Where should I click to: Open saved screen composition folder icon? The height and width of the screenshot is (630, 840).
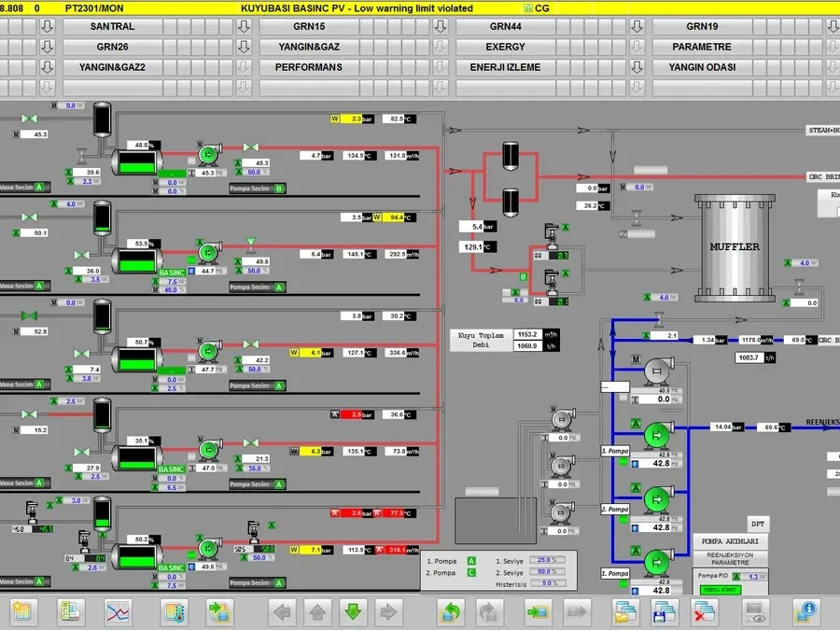625,611
